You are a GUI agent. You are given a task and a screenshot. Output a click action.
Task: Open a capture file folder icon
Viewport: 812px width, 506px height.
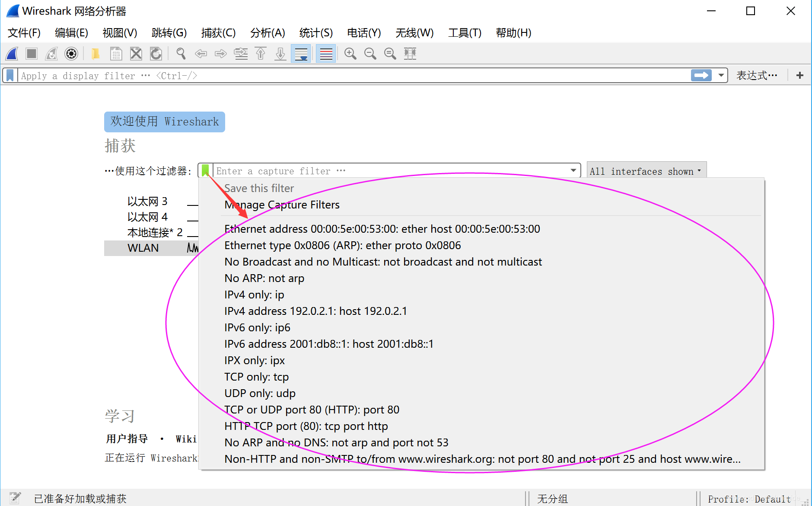pos(96,54)
